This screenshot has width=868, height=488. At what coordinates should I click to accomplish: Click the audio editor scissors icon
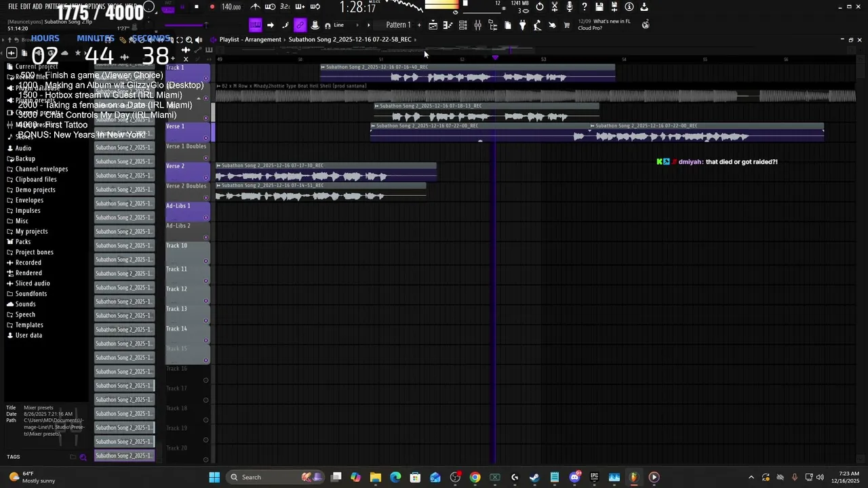click(x=555, y=7)
